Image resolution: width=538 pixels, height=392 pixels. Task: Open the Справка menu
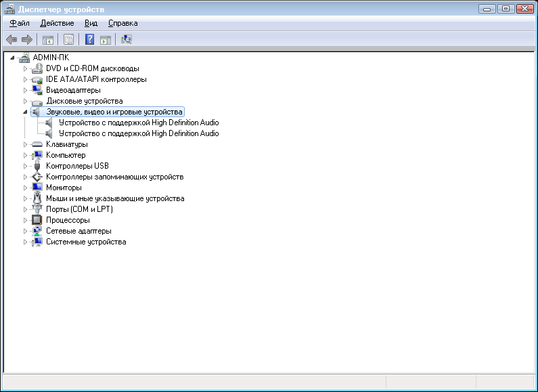[x=123, y=23]
